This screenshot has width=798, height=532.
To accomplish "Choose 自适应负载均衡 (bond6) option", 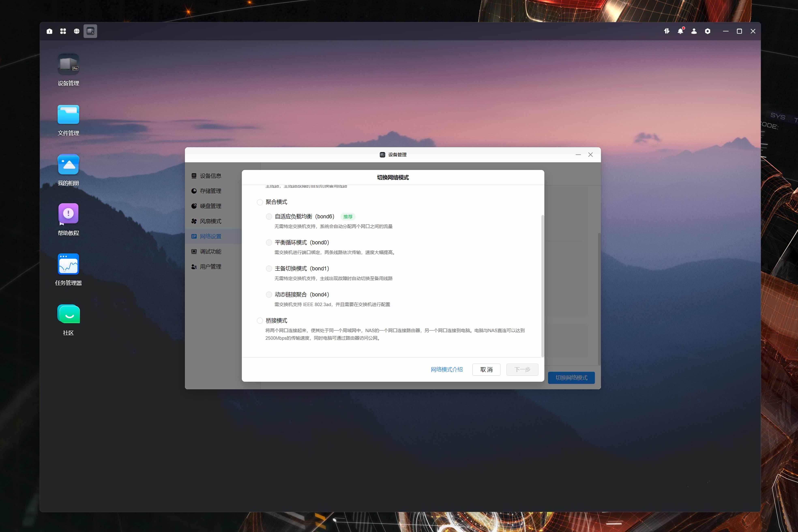I will (269, 217).
